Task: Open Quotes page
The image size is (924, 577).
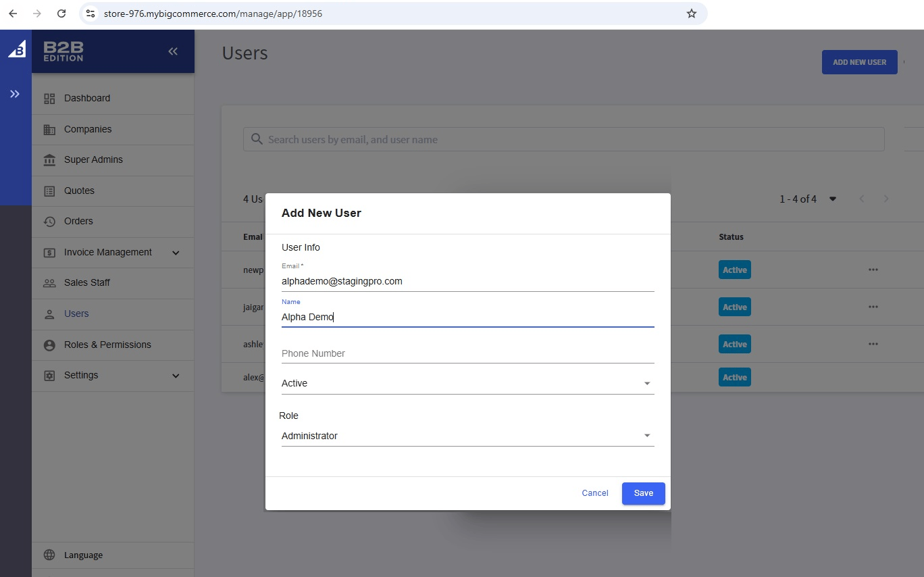Action: point(113,191)
